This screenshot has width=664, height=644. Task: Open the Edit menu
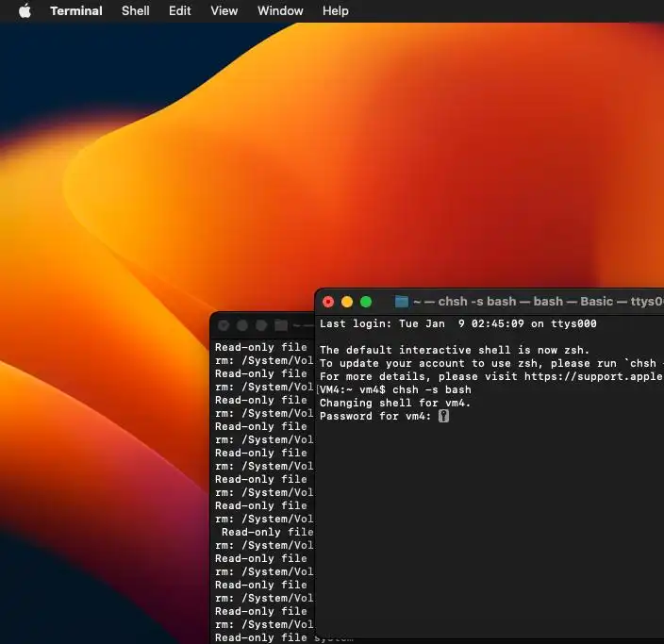coord(180,10)
